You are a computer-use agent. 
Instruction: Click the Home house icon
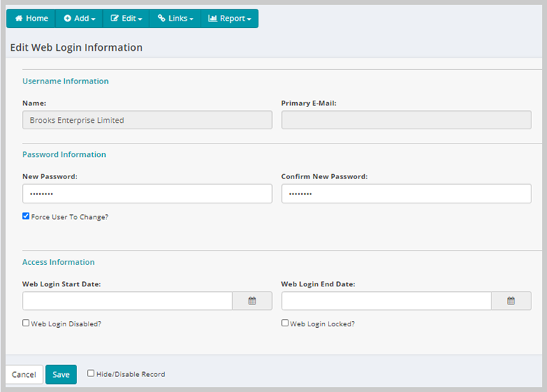coord(19,19)
